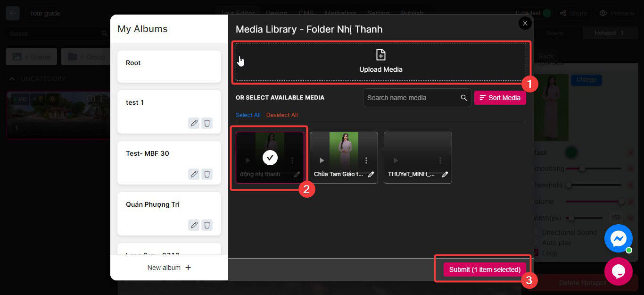This screenshot has height=295, width=644.
Task: Submit the 1 selected item
Action: [x=484, y=270]
